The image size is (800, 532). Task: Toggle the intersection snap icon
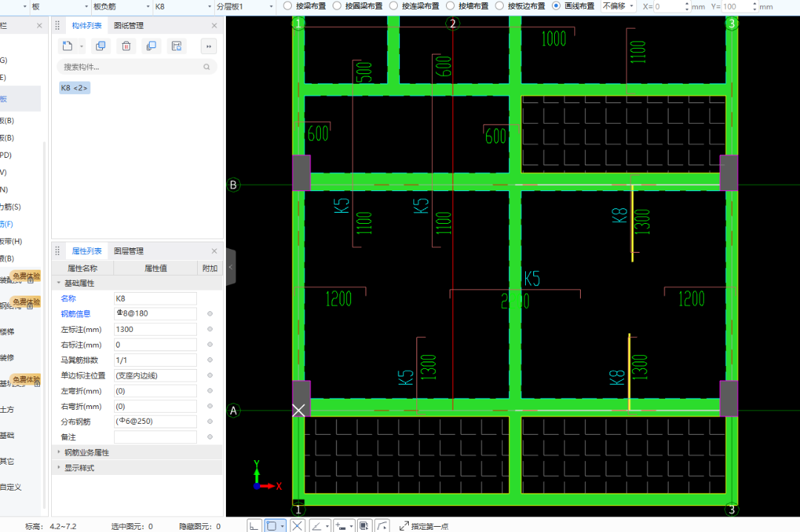(x=297, y=525)
